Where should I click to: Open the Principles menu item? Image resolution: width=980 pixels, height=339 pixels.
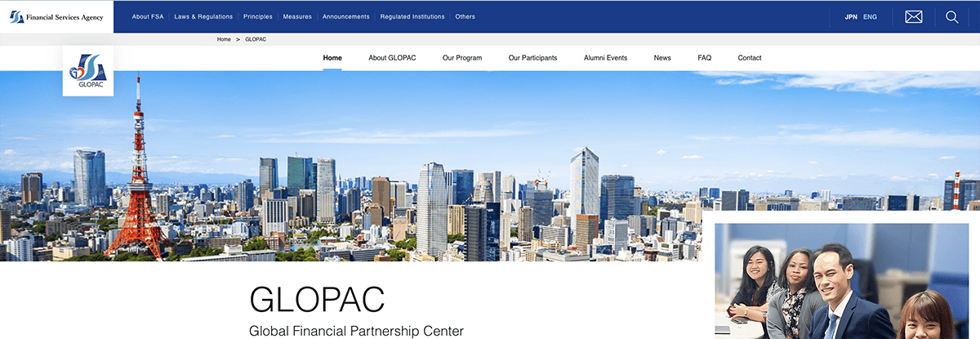point(258,16)
